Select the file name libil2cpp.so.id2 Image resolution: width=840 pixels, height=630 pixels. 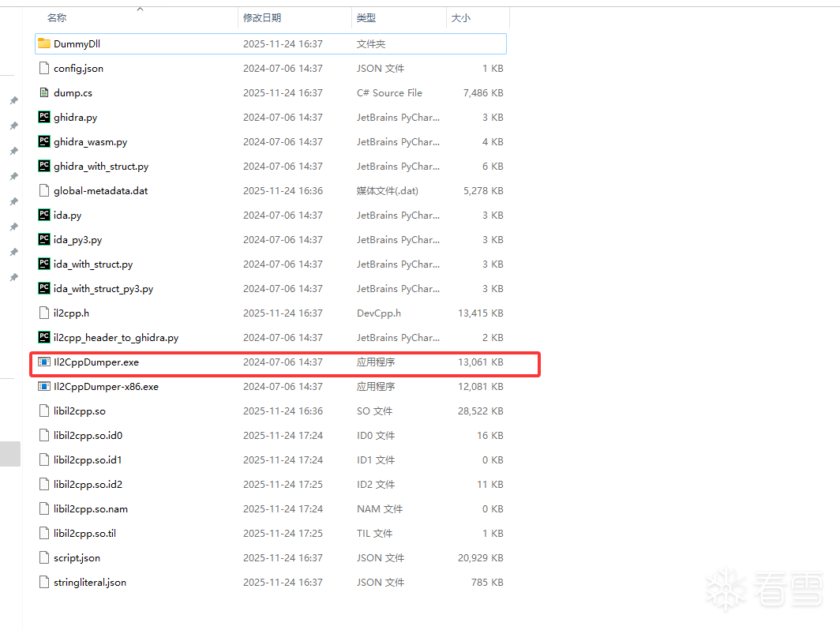point(88,484)
